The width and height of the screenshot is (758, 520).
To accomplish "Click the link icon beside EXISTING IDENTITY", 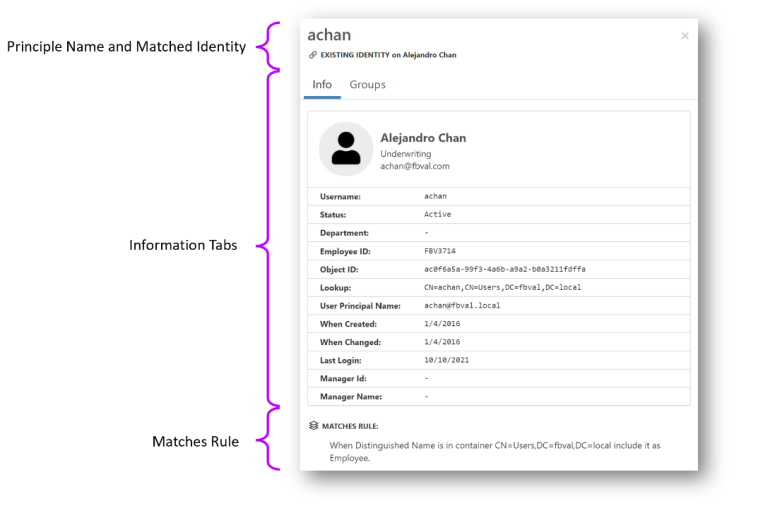I will [x=313, y=55].
